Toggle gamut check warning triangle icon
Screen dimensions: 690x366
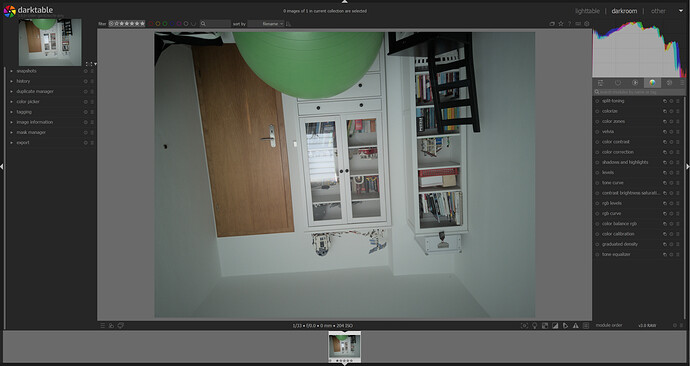576,326
